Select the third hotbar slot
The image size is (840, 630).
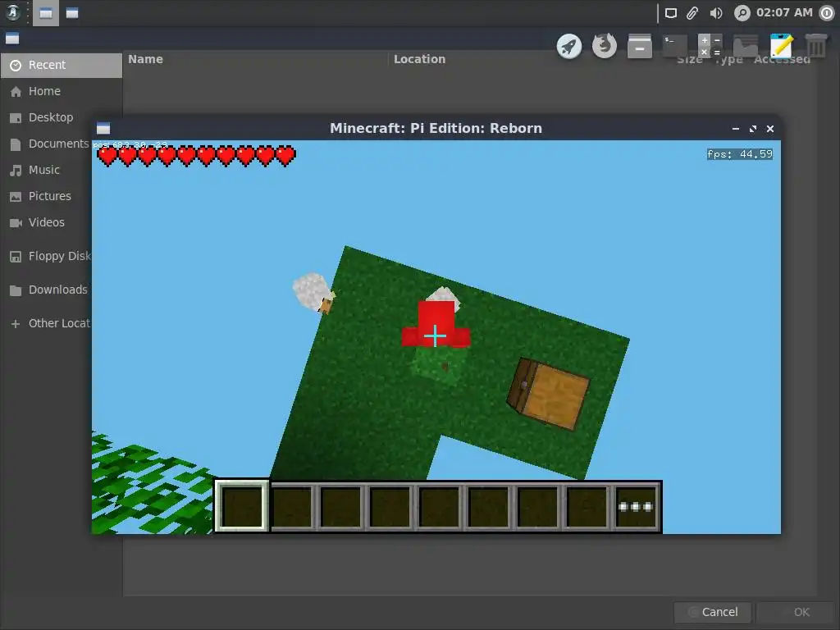point(340,506)
